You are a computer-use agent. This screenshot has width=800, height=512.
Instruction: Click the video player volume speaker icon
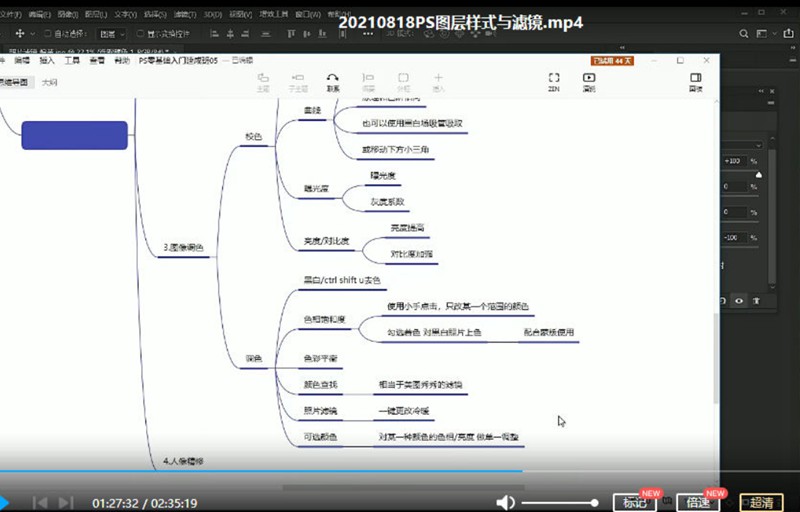pos(505,503)
